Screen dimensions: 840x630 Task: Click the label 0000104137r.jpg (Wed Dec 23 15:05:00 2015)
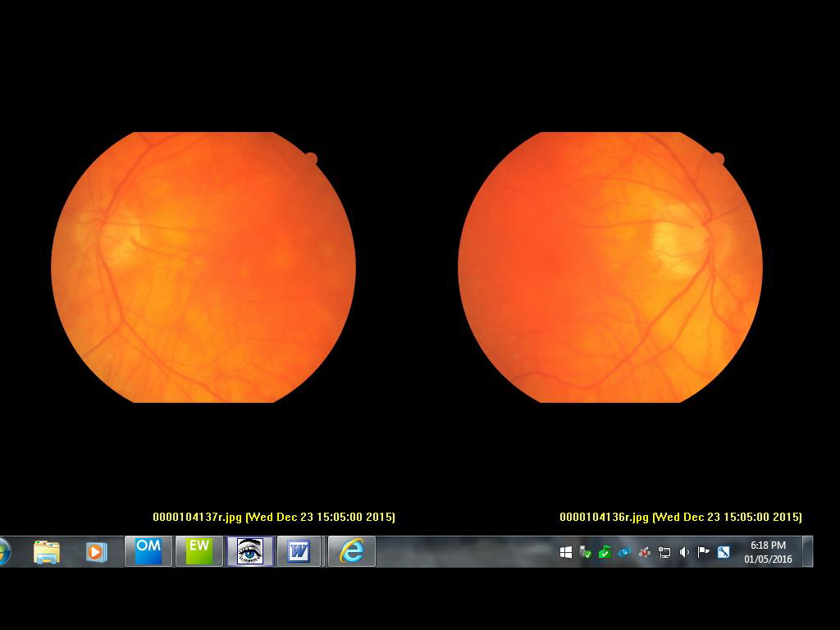[x=274, y=517]
